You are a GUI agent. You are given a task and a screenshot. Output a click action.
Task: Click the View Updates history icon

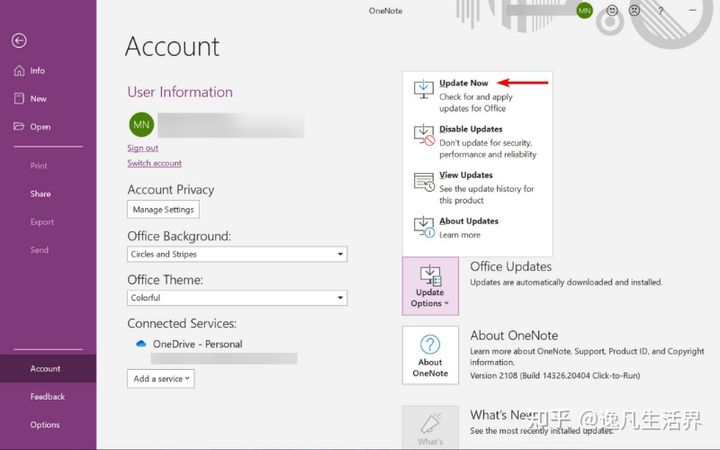pos(424,182)
